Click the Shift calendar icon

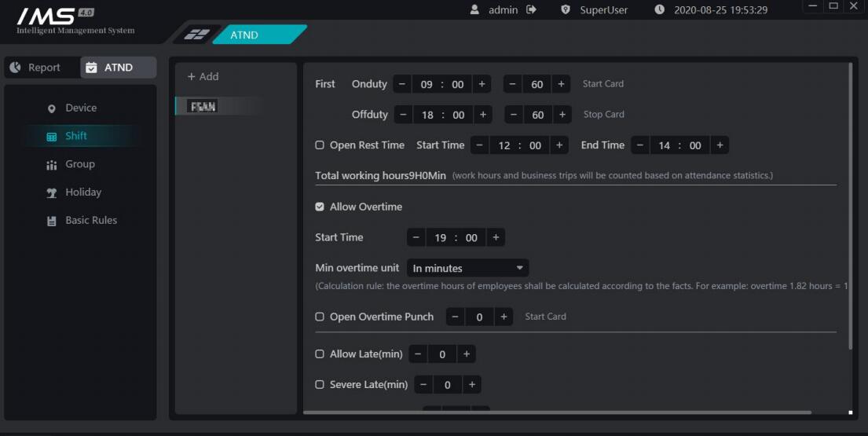coord(52,137)
